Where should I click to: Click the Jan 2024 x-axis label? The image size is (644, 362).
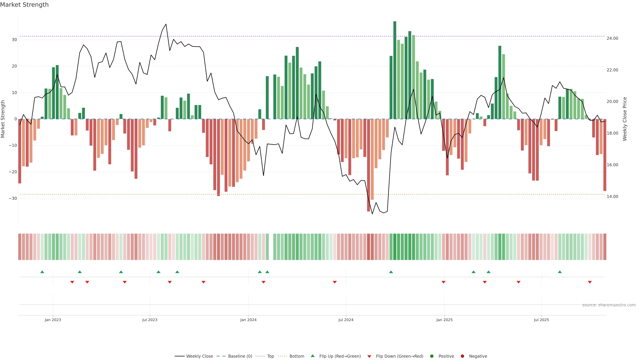coord(248,320)
